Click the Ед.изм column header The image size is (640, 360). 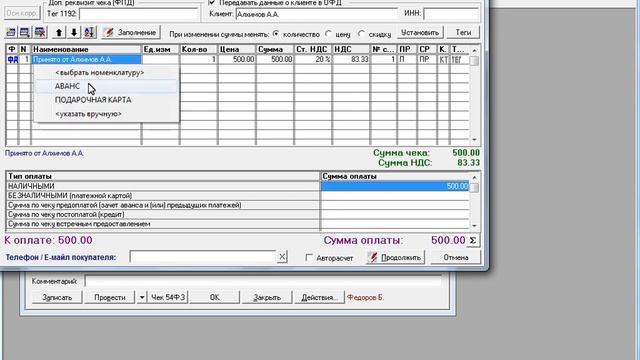pyautogui.click(x=161, y=49)
